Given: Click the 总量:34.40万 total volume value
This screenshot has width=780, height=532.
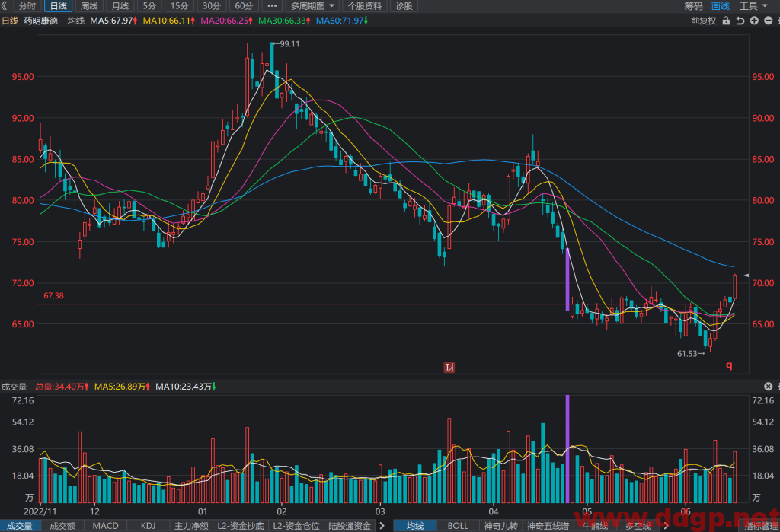Looking at the screenshot, I should point(62,387).
